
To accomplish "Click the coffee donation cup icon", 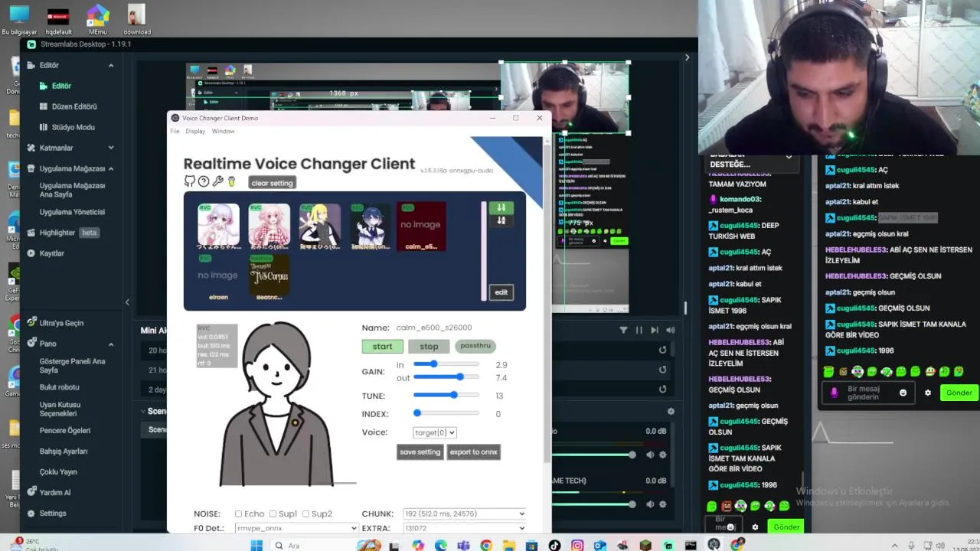I will pos(231,182).
